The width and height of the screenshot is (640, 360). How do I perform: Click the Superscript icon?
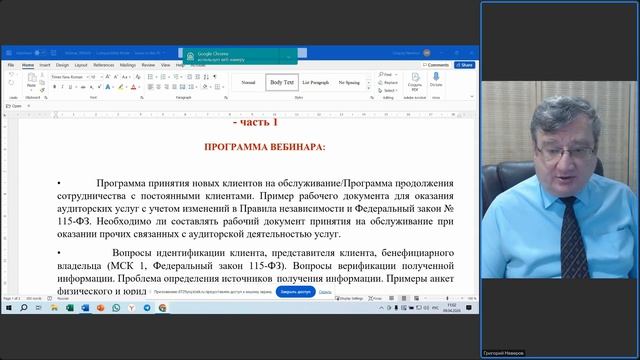click(x=99, y=87)
